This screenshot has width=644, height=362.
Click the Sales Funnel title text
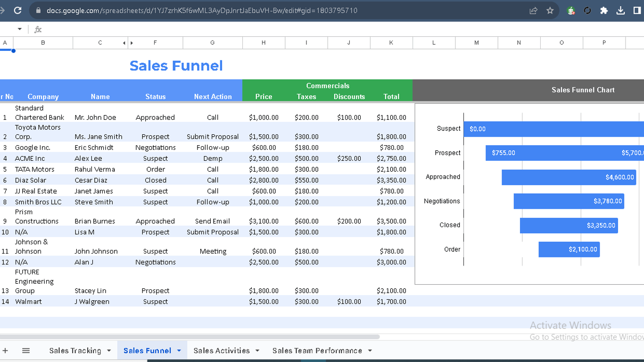coord(176,66)
